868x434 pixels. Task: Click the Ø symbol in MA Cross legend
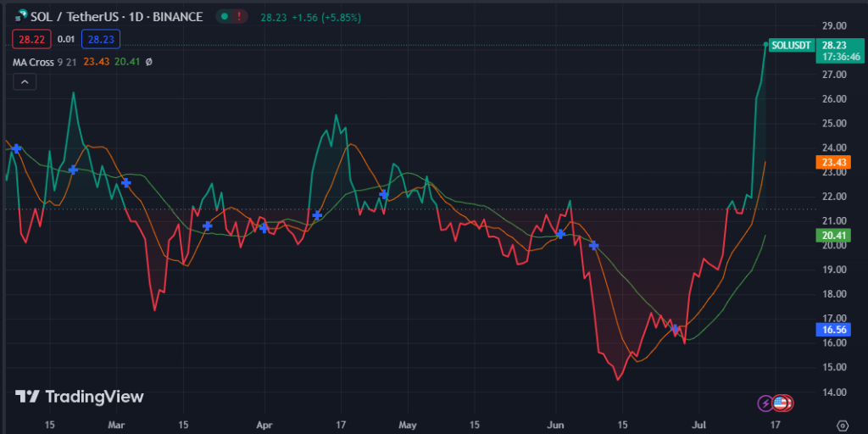[x=149, y=62]
